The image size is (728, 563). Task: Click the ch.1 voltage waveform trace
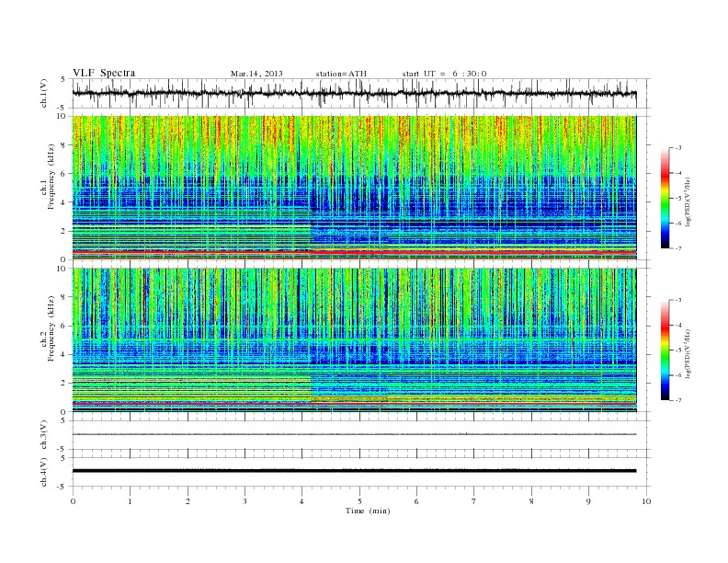point(354,93)
